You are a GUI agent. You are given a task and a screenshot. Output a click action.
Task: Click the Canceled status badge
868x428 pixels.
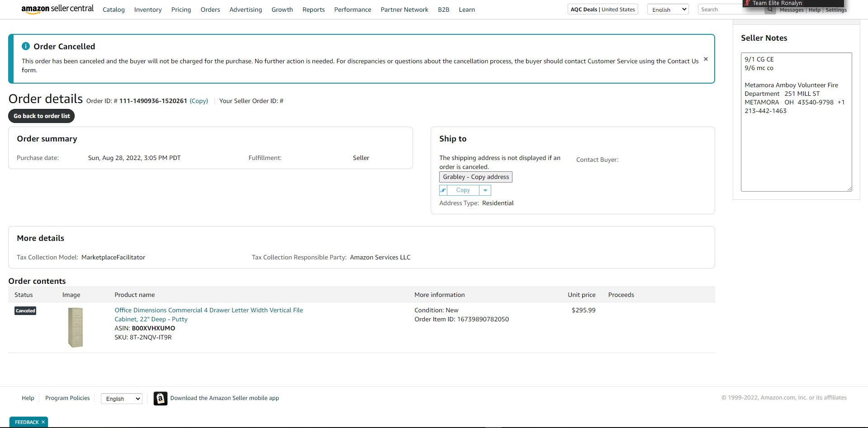25,311
